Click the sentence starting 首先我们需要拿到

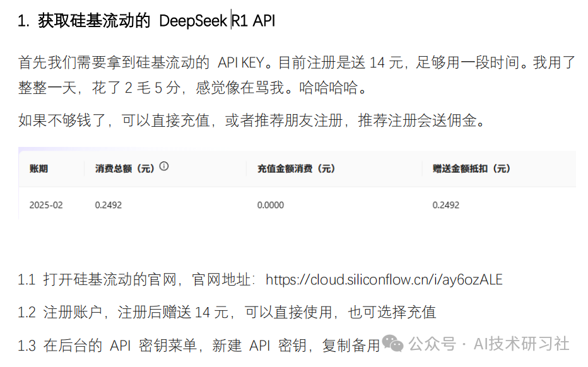pos(146,62)
